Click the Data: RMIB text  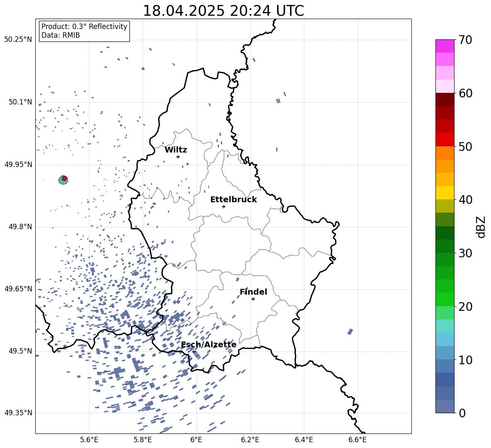click(x=61, y=35)
